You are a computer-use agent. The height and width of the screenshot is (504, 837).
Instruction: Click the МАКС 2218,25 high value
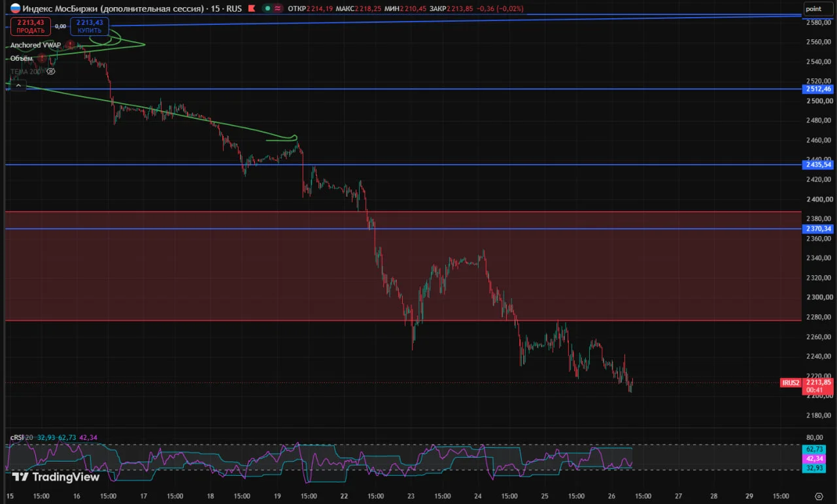click(358, 8)
